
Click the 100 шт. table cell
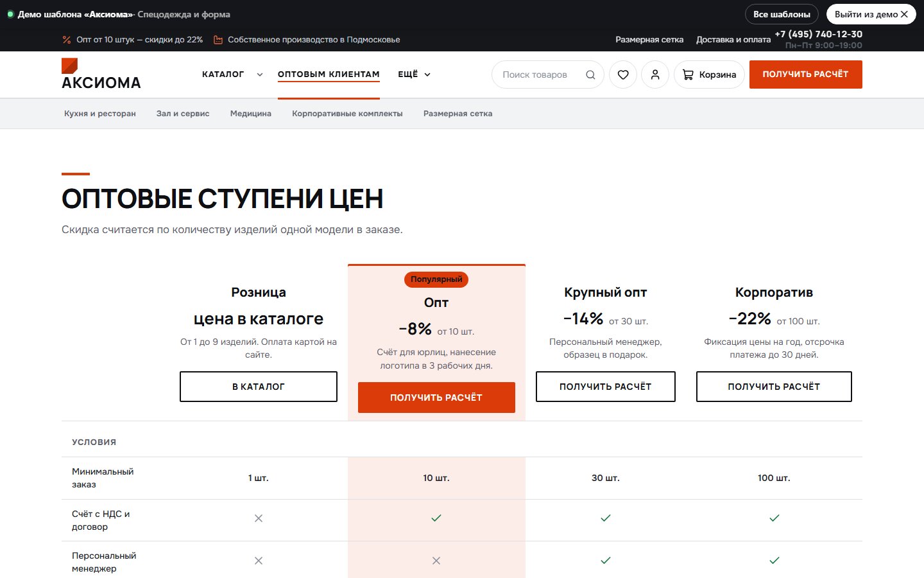774,478
